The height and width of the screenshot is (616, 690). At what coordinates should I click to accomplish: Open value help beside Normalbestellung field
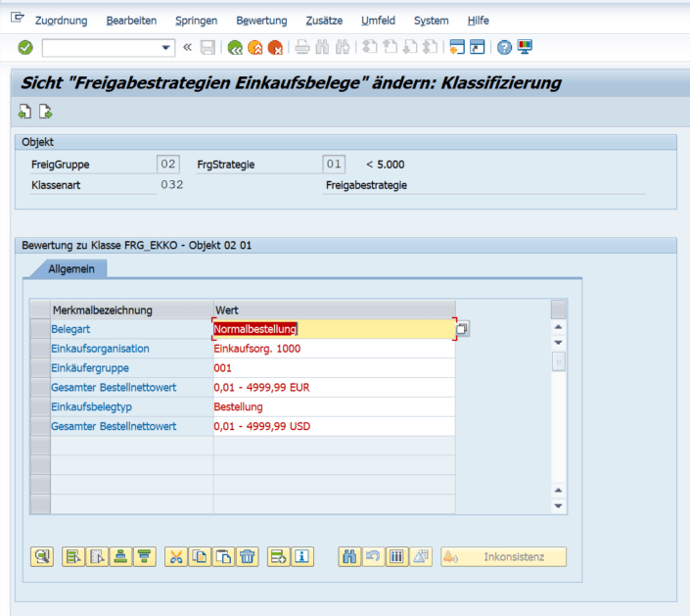point(463,329)
